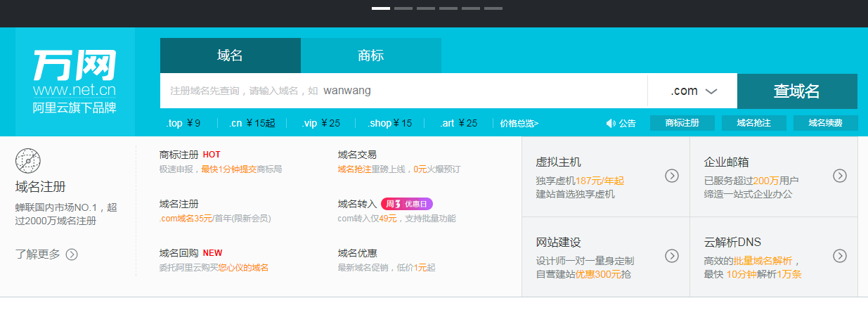This screenshot has height=336, width=868.
Task: Open the 域名优惠 link
Action: point(357,253)
